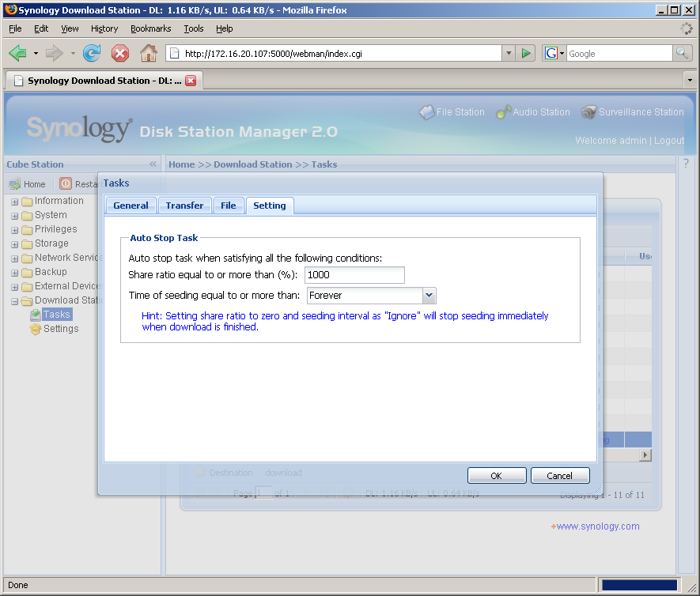The image size is (700, 596).
Task: Reload page with the blue refresh icon
Action: click(x=92, y=54)
